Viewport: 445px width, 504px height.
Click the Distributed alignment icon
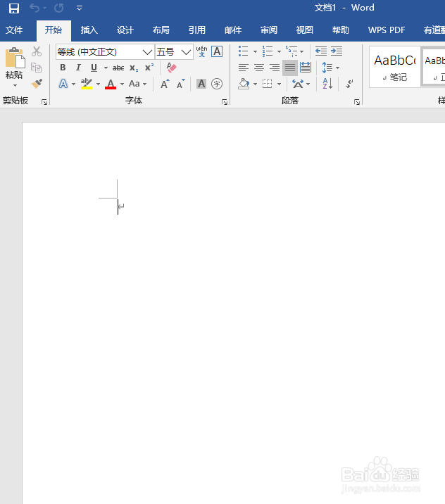(x=306, y=68)
